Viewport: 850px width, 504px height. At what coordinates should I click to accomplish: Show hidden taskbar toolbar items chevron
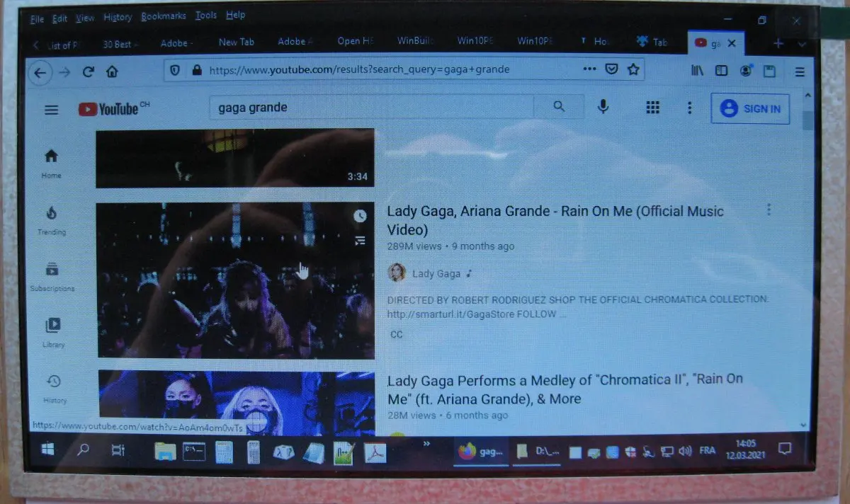[x=427, y=443]
